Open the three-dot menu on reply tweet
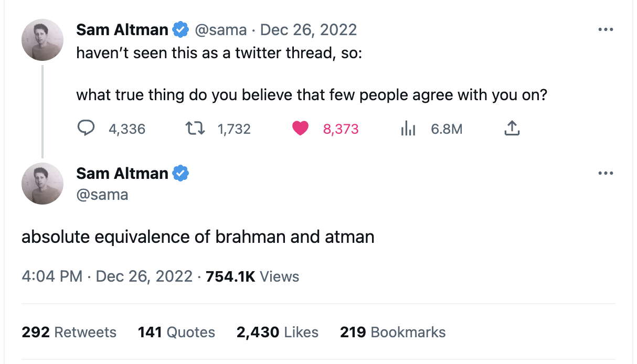637x364 pixels. [x=606, y=173]
